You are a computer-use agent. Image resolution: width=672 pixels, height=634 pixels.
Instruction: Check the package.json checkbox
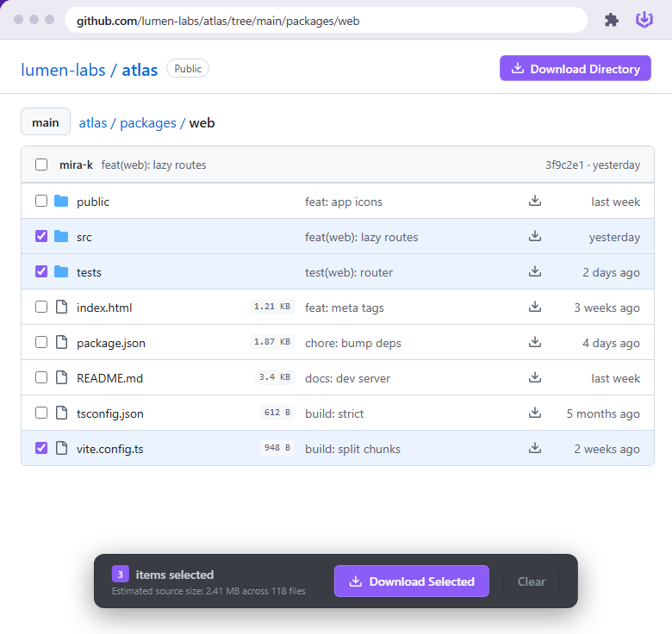(41, 342)
